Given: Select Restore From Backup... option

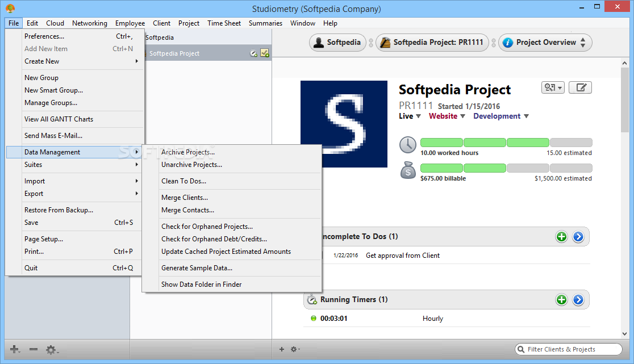Looking at the screenshot, I should [x=74, y=210].
